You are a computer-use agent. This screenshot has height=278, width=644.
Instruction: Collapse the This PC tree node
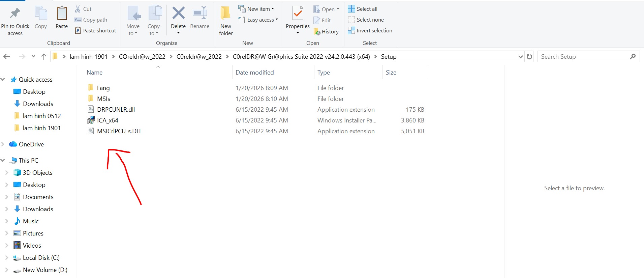[3, 161]
